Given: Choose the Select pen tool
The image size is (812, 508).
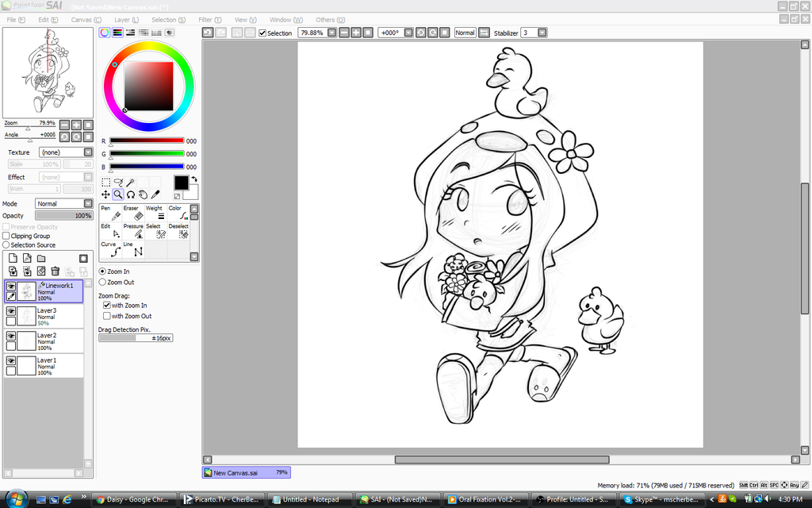Looking at the screenshot, I should [x=155, y=231].
